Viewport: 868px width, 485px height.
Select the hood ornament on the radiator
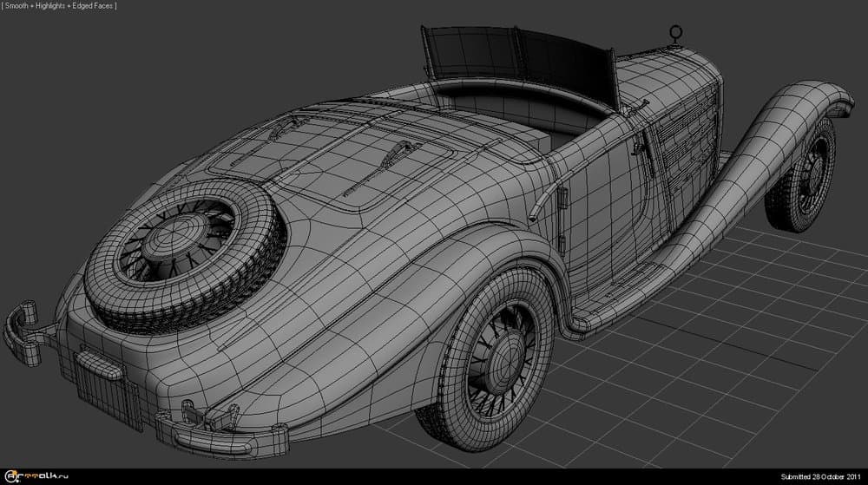pyautogui.click(x=674, y=35)
